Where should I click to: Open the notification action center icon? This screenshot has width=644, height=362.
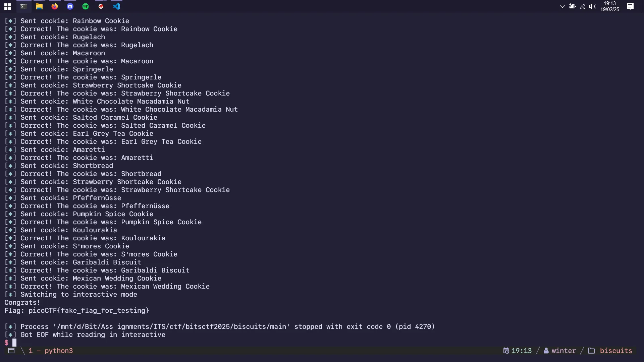point(630,6)
